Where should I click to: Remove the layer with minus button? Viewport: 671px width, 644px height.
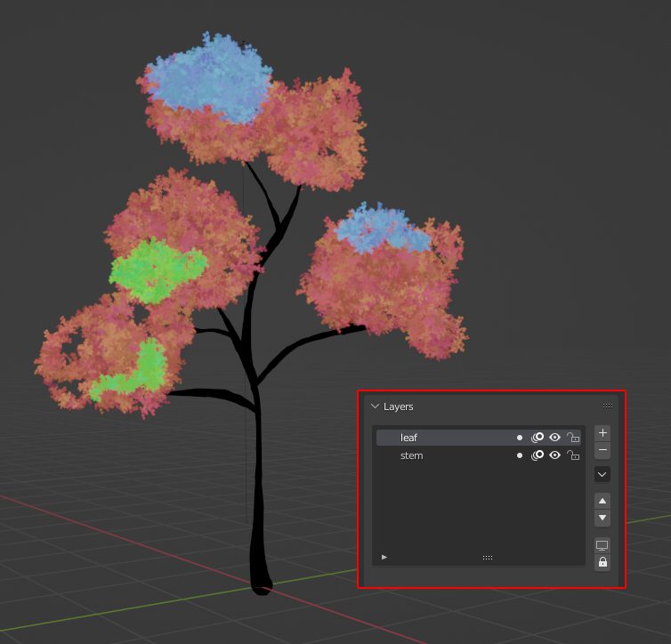[602, 451]
